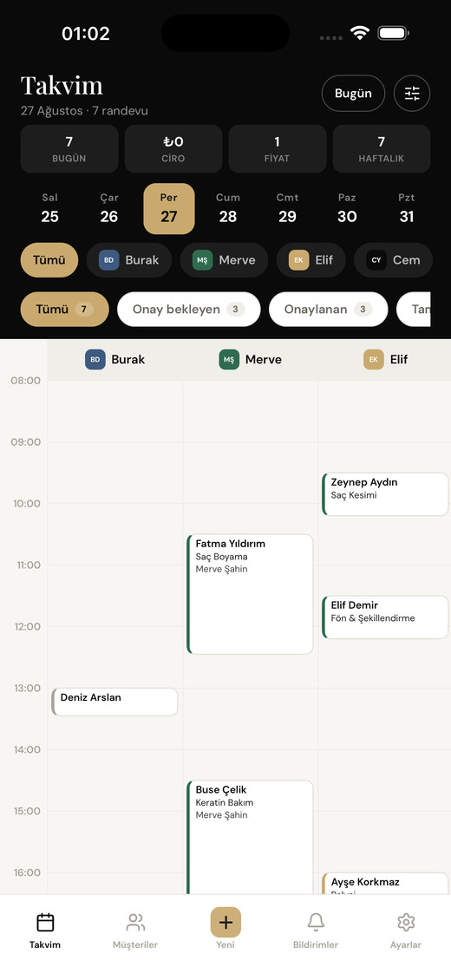Open Müşteriler customers icon
451x980 pixels.
pos(135,922)
